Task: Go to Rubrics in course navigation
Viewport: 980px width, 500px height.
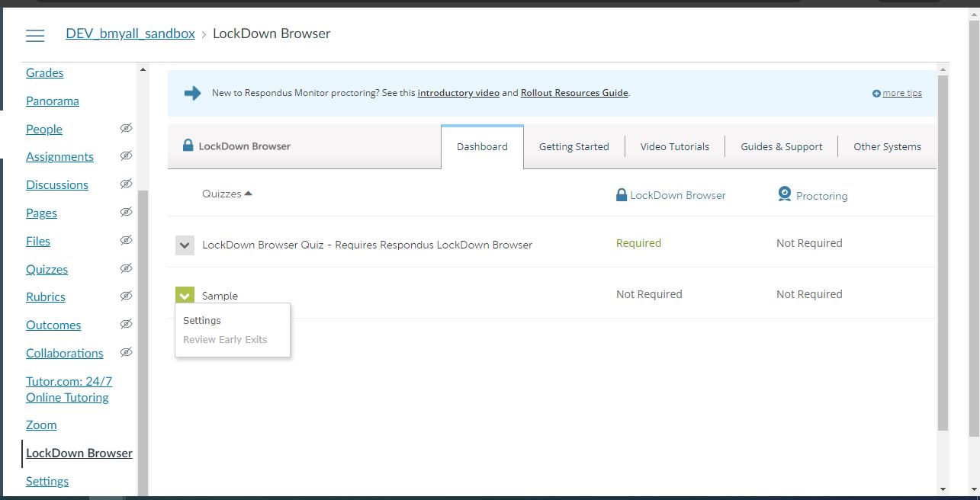Action: (46, 297)
